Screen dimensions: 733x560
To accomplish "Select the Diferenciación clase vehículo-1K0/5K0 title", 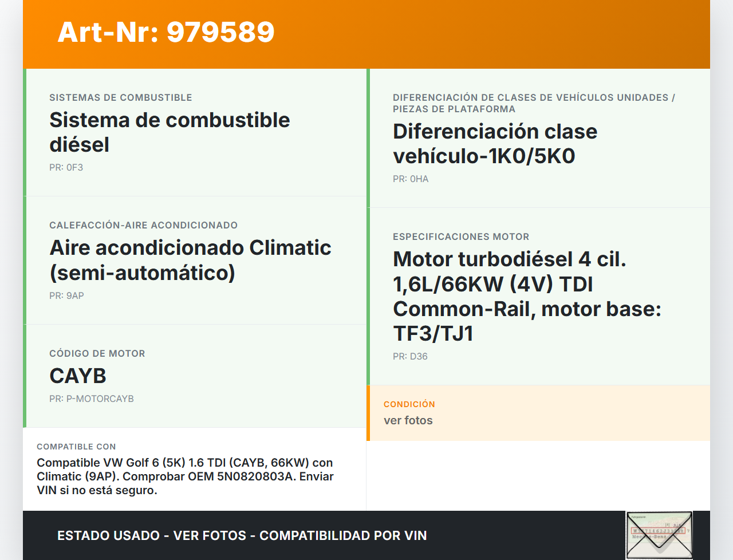I will point(495,144).
